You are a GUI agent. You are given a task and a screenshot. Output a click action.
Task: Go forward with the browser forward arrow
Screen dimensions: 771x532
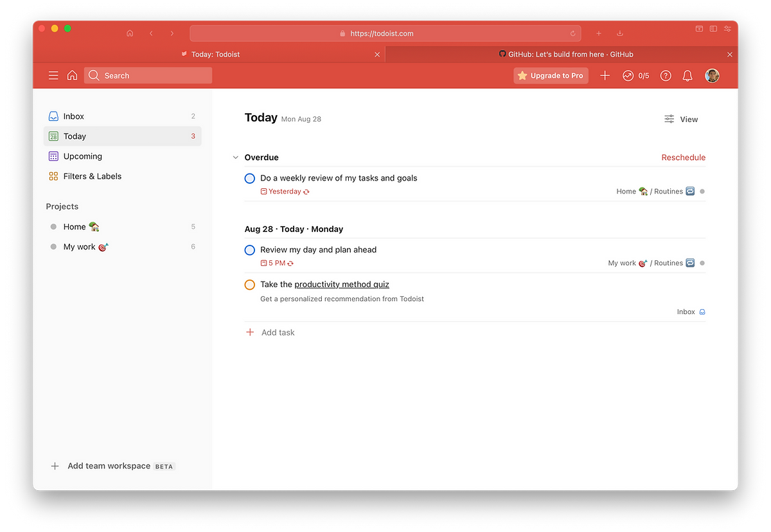click(172, 33)
